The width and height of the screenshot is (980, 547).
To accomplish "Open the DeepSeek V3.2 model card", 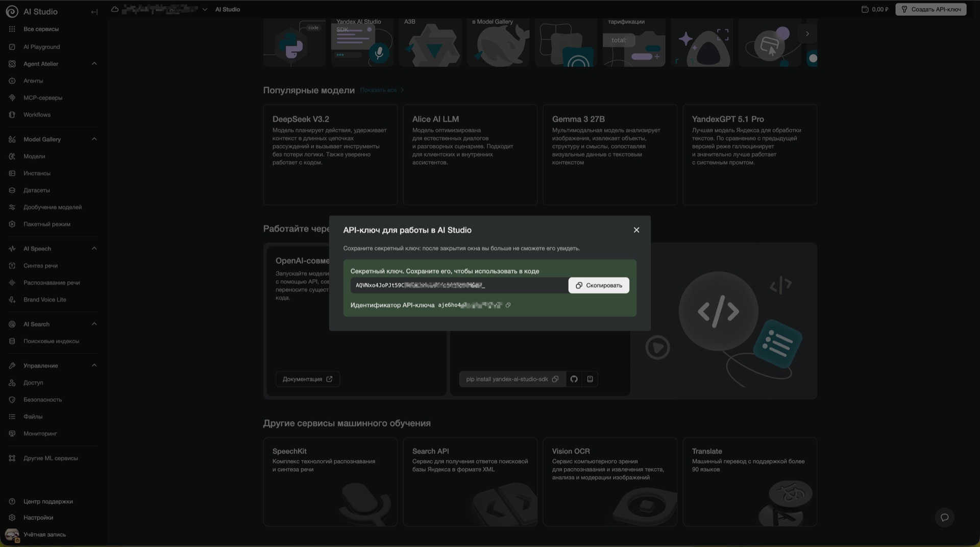I will (x=330, y=154).
